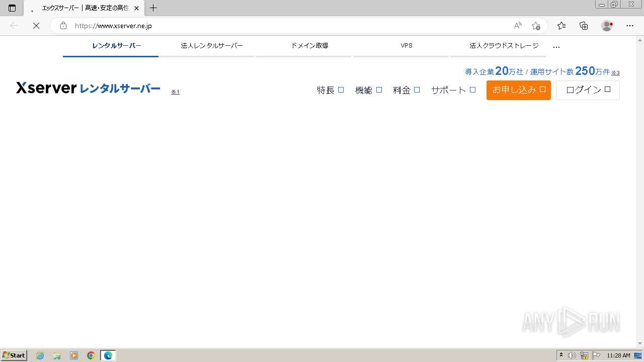The width and height of the screenshot is (644, 362).
Task: Launch Internet Explorer from taskbar
Action: (40, 355)
